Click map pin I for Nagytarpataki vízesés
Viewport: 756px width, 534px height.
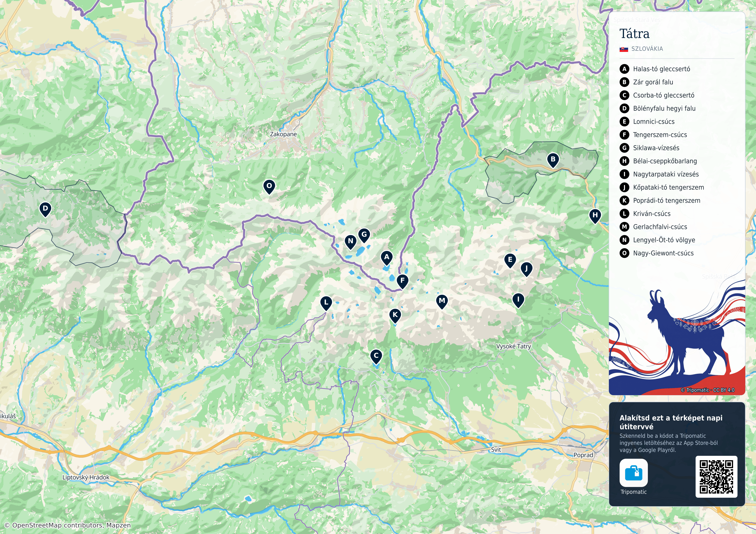coord(518,300)
